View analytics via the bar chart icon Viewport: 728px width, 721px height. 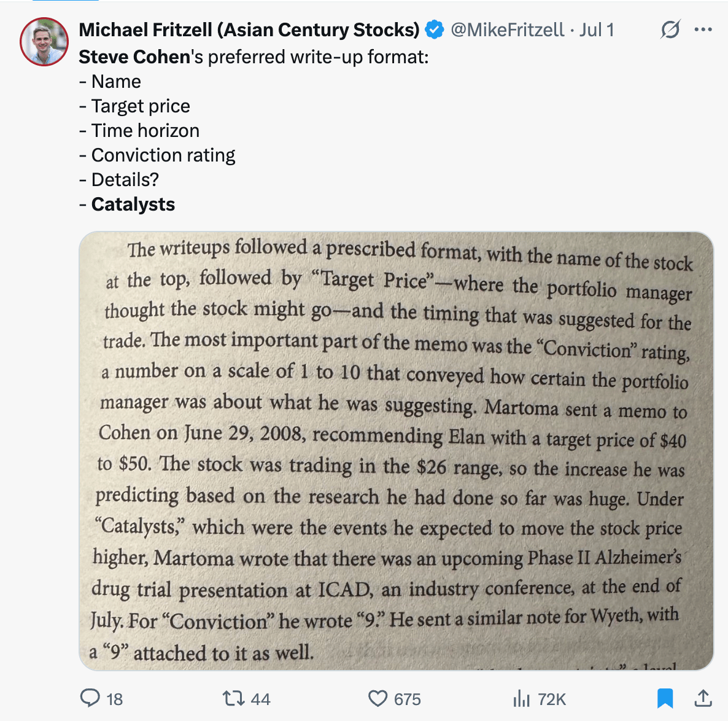pyautogui.click(x=521, y=698)
